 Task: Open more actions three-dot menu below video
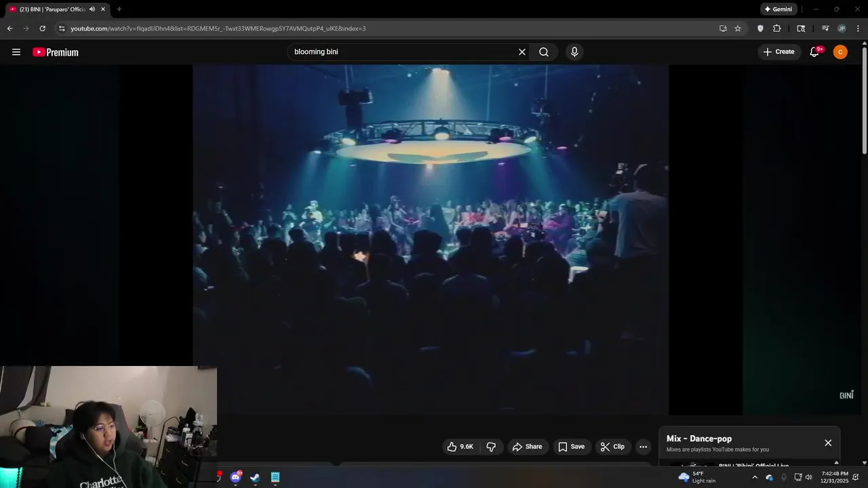point(643,447)
